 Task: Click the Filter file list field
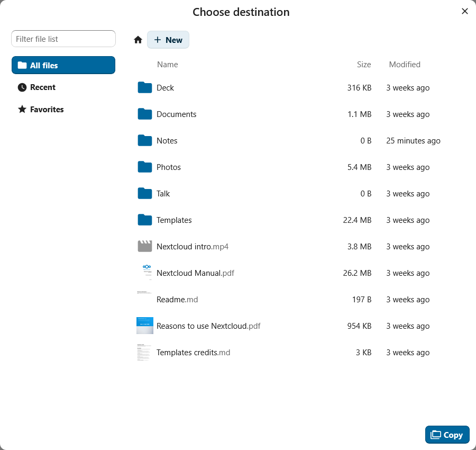point(63,39)
